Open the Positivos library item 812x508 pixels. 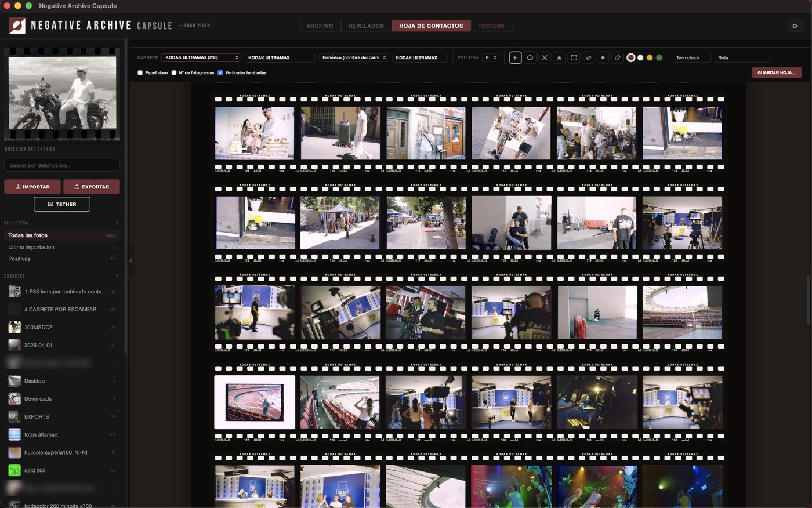tap(62, 259)
